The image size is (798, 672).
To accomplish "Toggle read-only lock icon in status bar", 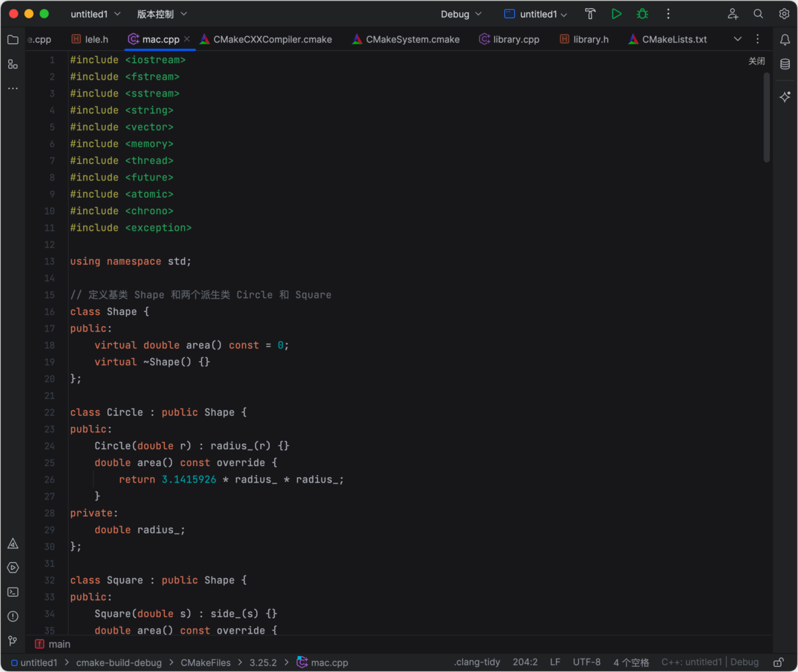I will [x=779, y=662].
